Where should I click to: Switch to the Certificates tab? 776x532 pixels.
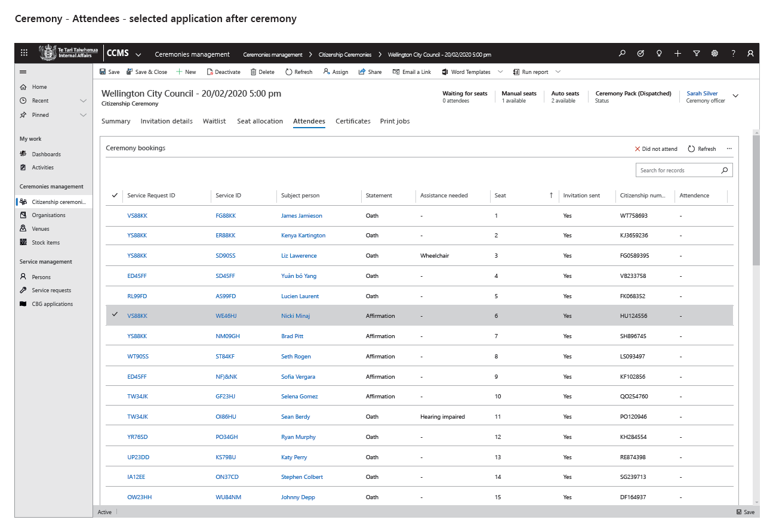353,121
